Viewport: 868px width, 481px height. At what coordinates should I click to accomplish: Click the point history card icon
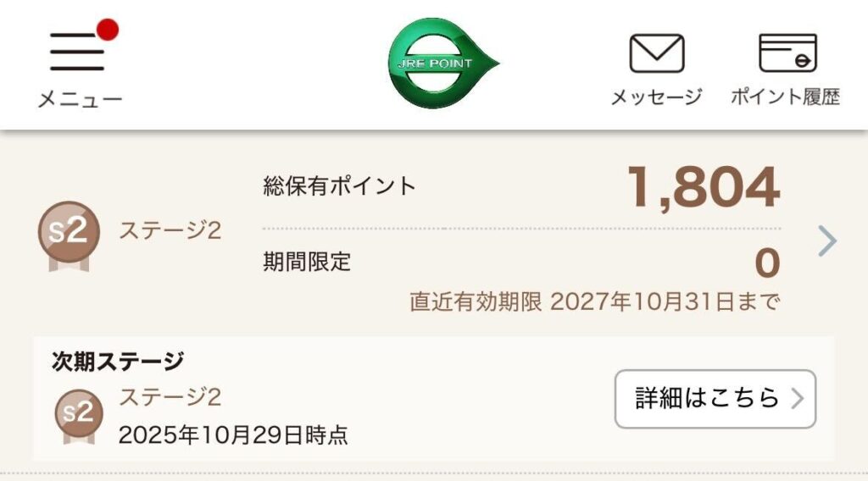click(x=787, y=53)
